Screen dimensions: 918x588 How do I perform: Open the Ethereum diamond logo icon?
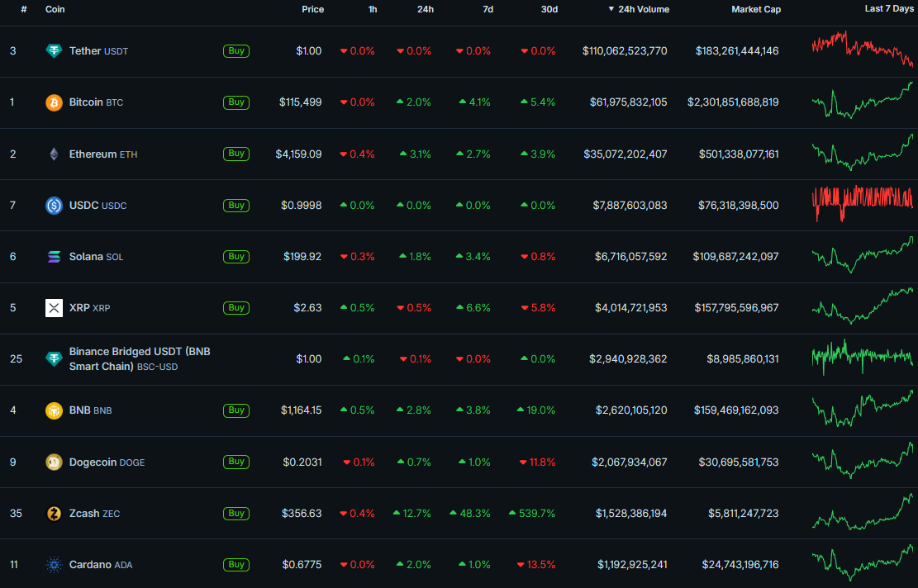(x=54, y=154)
